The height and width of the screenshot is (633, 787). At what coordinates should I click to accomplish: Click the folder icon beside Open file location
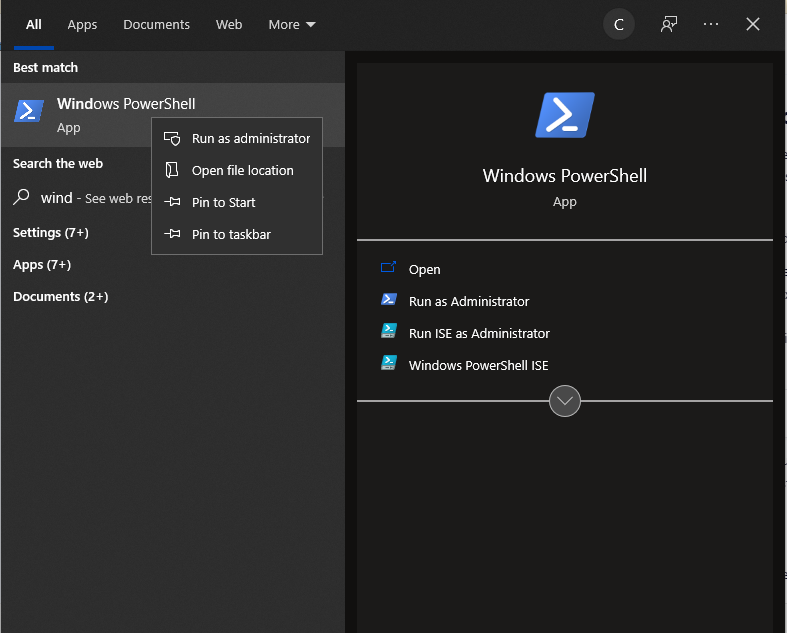172,170
